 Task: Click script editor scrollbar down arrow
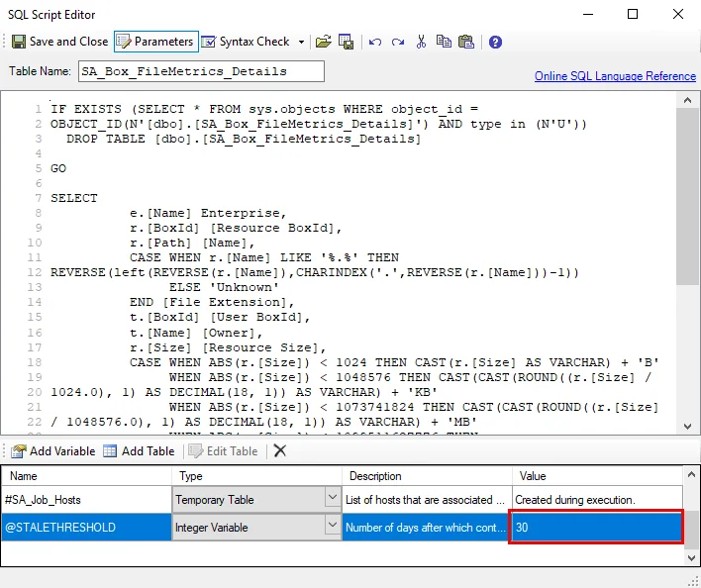pos(687,427)
